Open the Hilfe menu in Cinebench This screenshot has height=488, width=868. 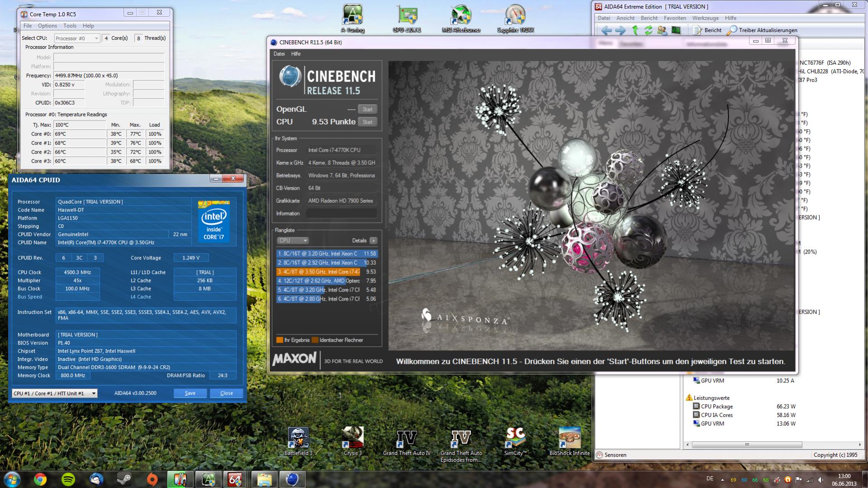click(x=296, y=54)
